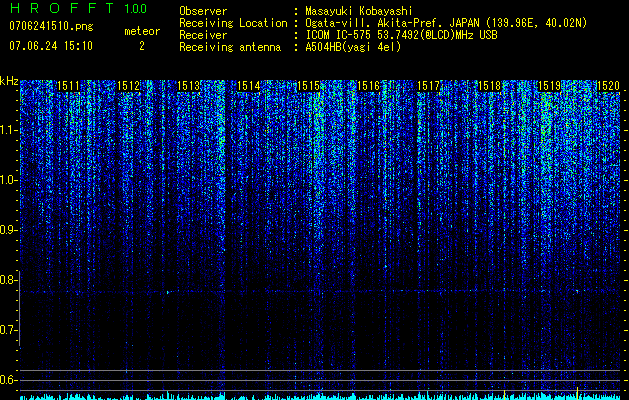Click the 0.7 frequency axis label

[7, 330]
